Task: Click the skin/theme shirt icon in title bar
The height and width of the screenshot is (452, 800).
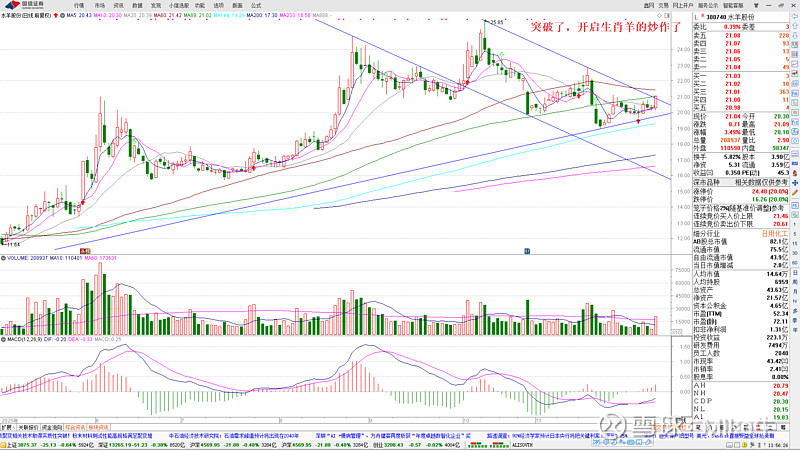Action: coord(756,5)
